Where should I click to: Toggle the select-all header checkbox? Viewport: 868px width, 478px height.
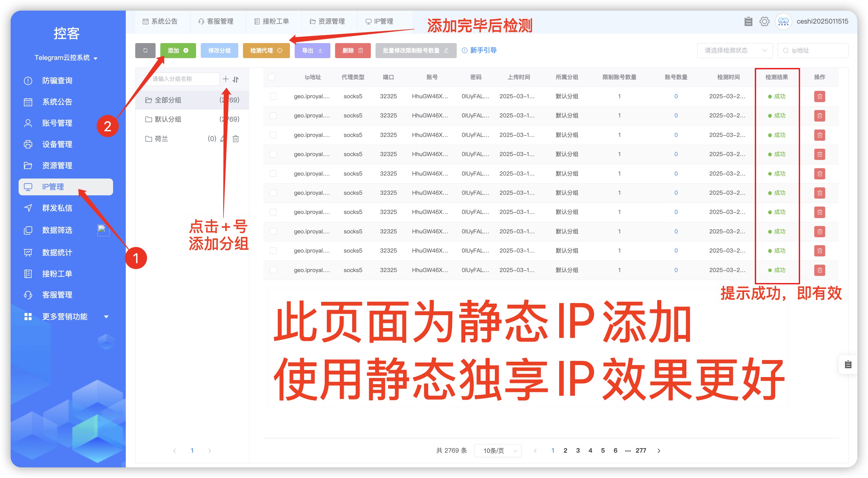point(271,77)
